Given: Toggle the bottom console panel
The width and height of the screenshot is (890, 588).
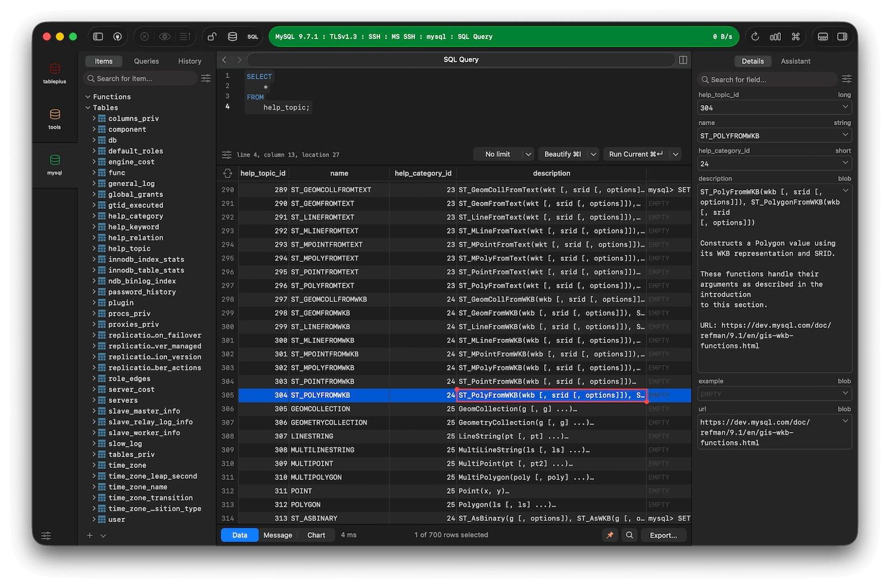Looking at the screenshot, I should (x=823, y=37).
